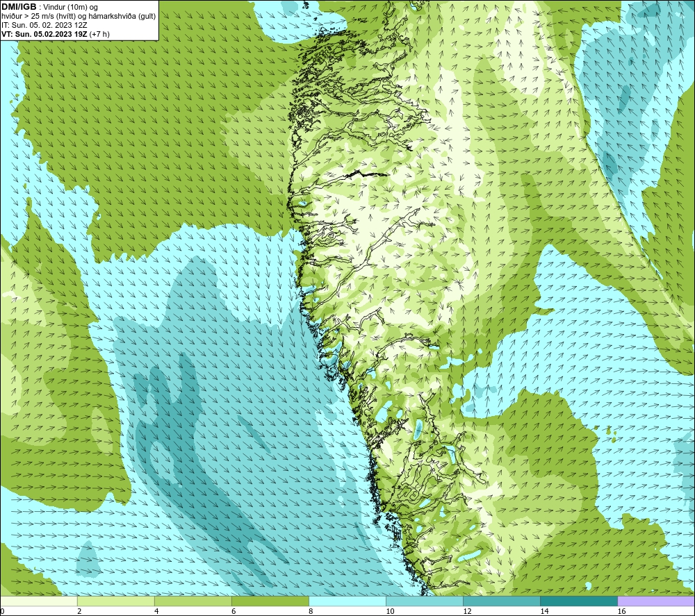695x616 pixels.
Task: Click the '14' label on the wind scale
Action: click(x=544, y=612)
